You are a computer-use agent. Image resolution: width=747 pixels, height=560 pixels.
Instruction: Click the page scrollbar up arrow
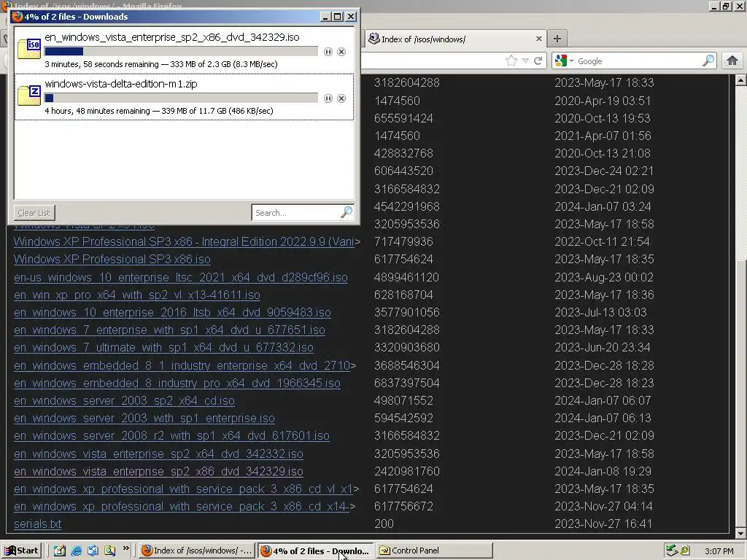(740, 80)
